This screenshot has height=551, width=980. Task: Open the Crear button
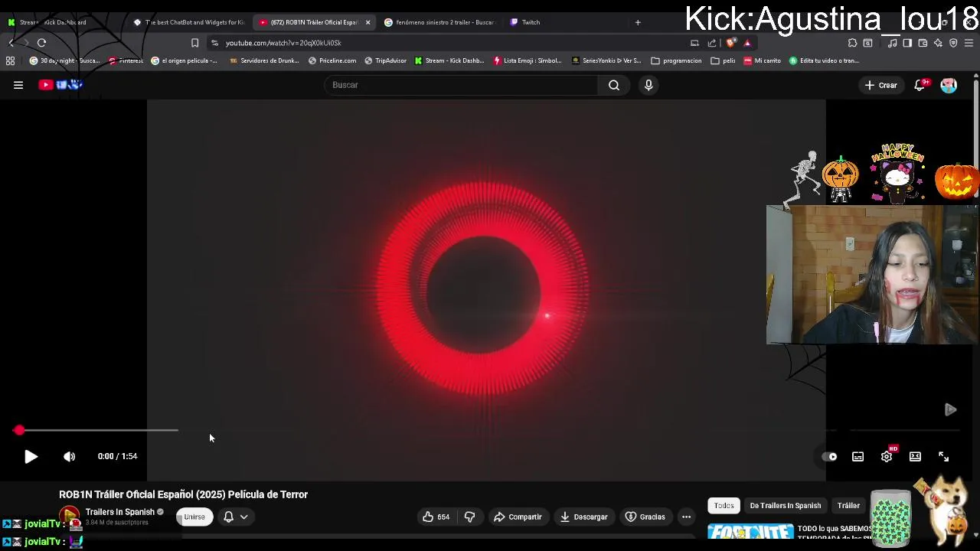click(880, 85)
